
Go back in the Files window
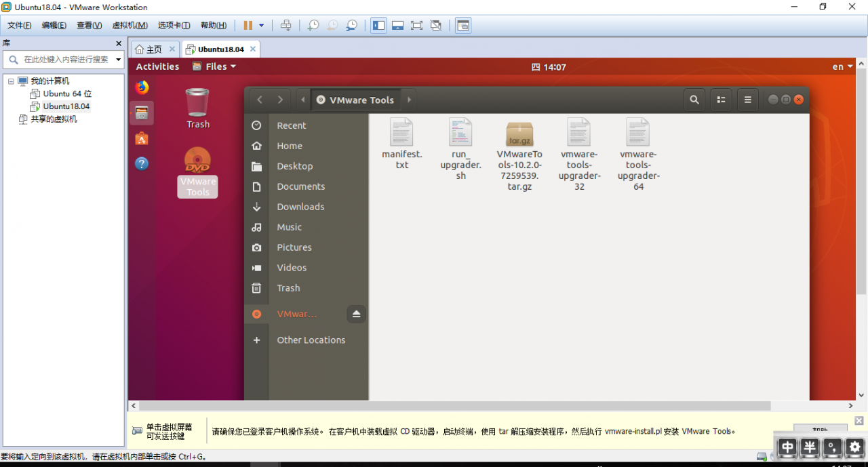(260, 100)
